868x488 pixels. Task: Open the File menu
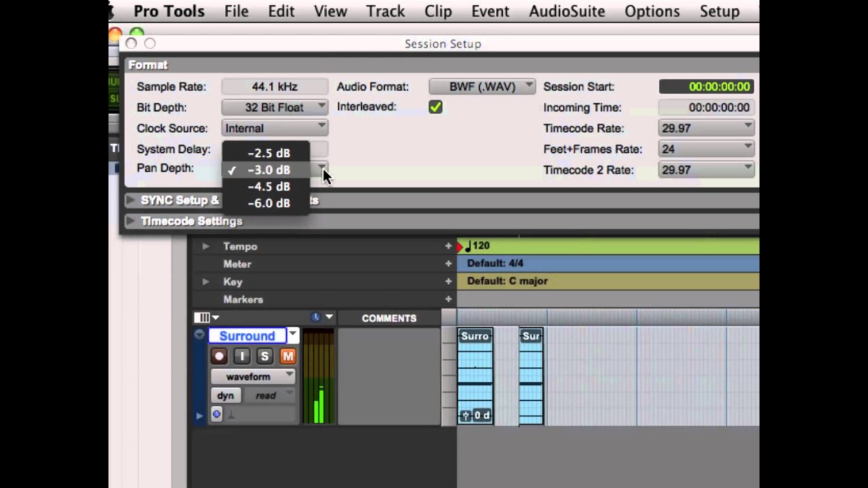click(236, 12)
